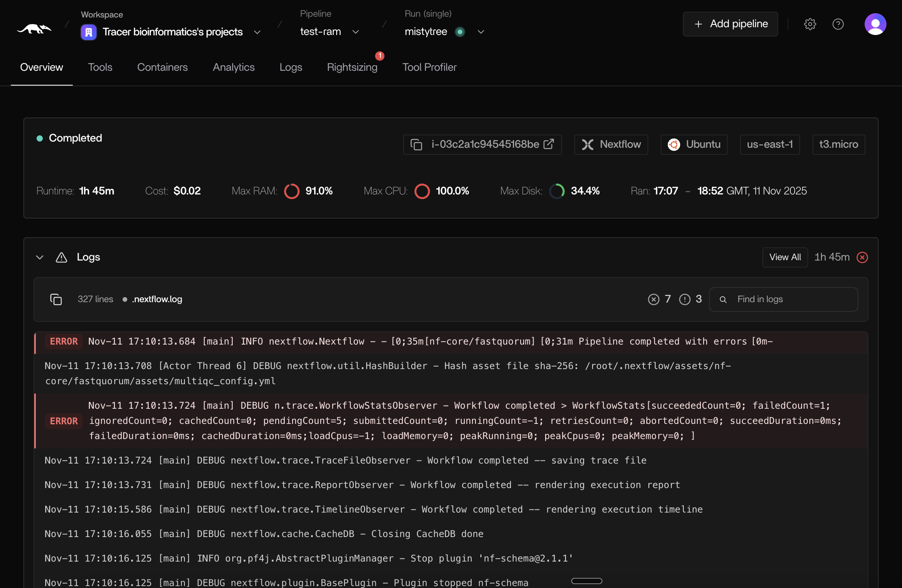Open the Tool Profiler tab

click(x=429, y=67)
